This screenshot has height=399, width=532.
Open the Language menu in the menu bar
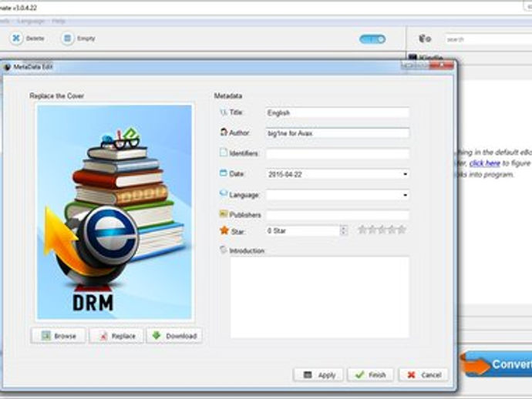tap(31, 22)
